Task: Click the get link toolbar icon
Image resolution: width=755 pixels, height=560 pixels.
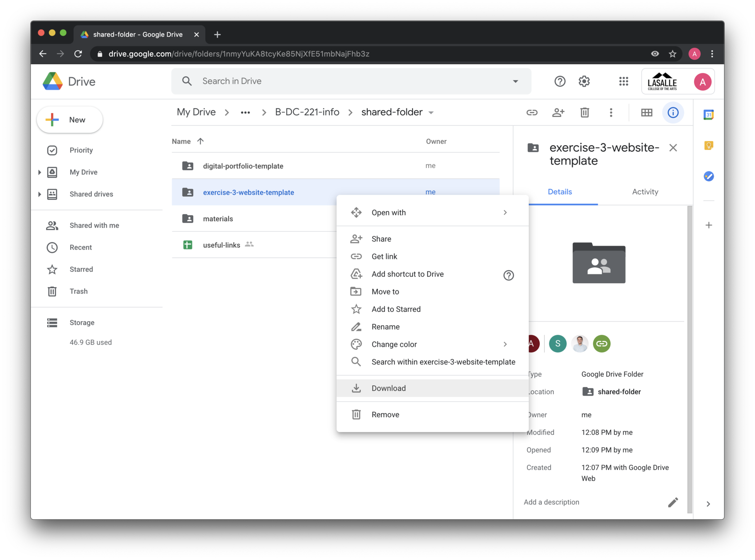Action: 532,112
